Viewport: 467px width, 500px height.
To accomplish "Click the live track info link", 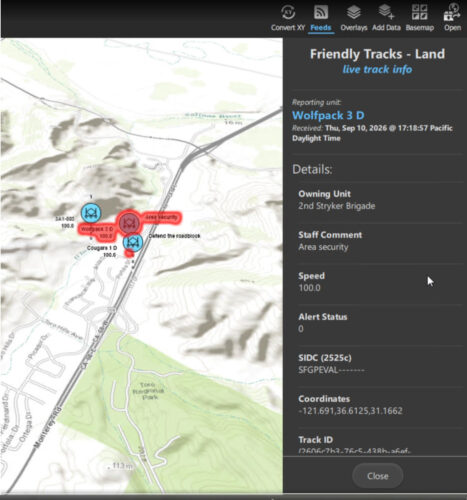I will point(377,69).
